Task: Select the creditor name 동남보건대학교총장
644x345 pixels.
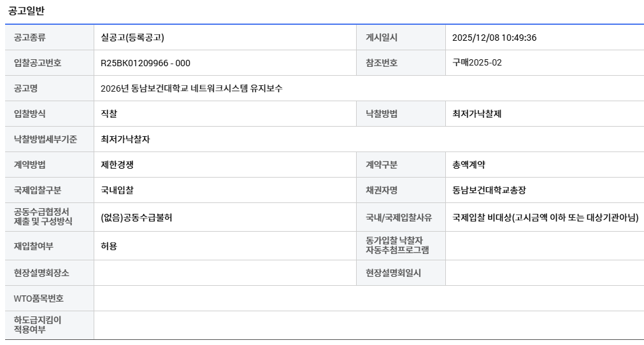Action: (489, 190)
